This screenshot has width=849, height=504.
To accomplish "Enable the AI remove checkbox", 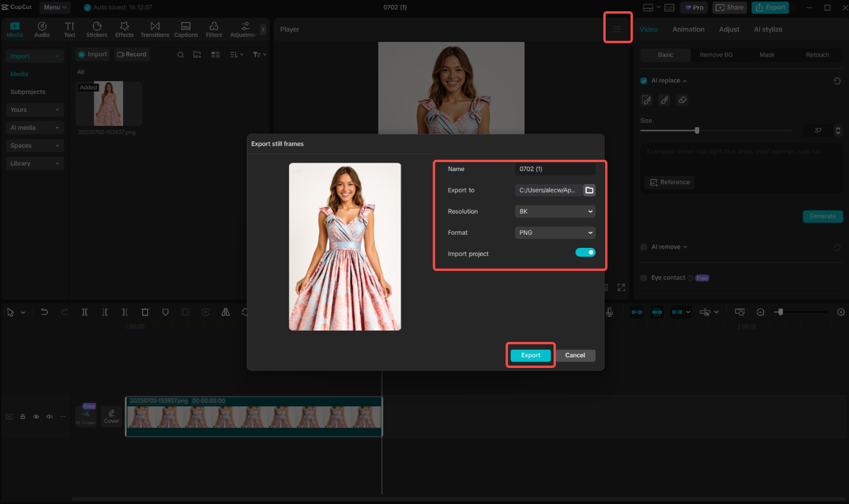I will point(644,247).
